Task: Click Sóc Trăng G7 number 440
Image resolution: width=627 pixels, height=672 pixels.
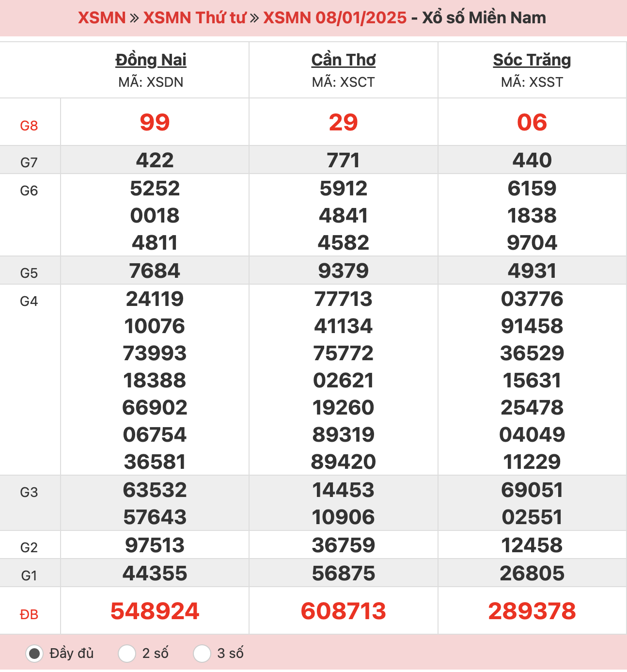Action: (532, 160)
